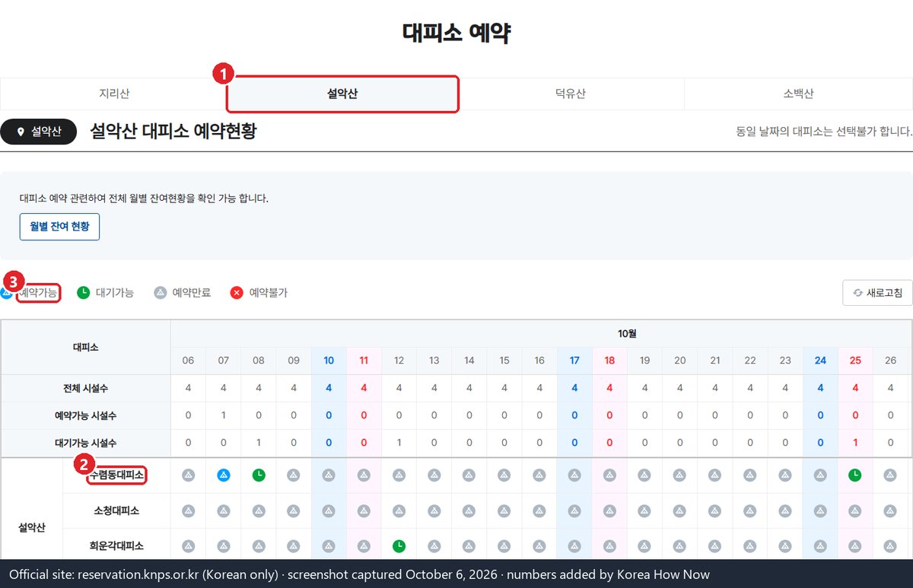Click the gray full icon for 수렴동대피소 on 10

click(329, 475)
